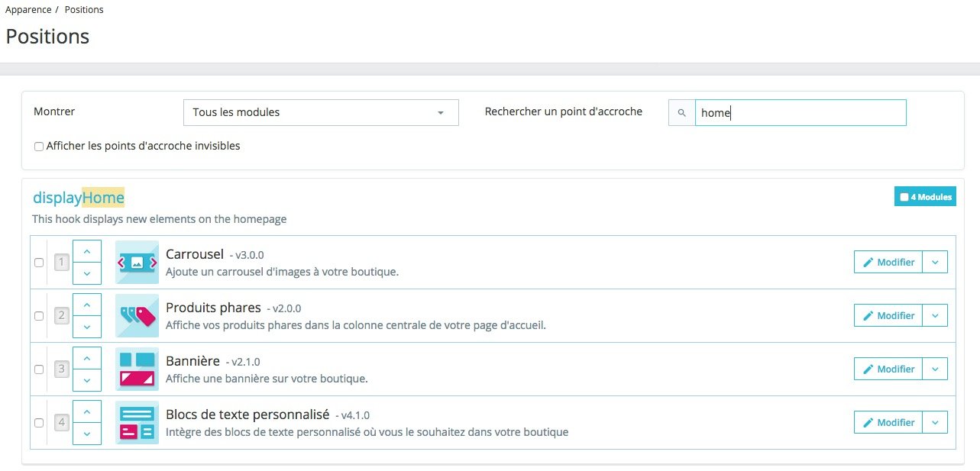The width and height of the screenshot is (980, 471).
Task: Expand Produits phares Modifier dropdown arrow
Action: [935, 315]
